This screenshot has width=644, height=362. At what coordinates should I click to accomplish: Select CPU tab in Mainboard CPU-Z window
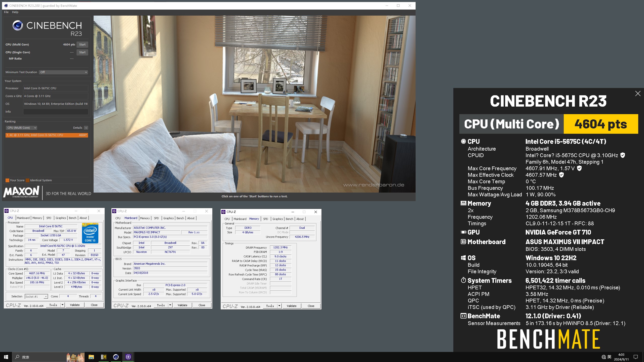click(118, 218)
